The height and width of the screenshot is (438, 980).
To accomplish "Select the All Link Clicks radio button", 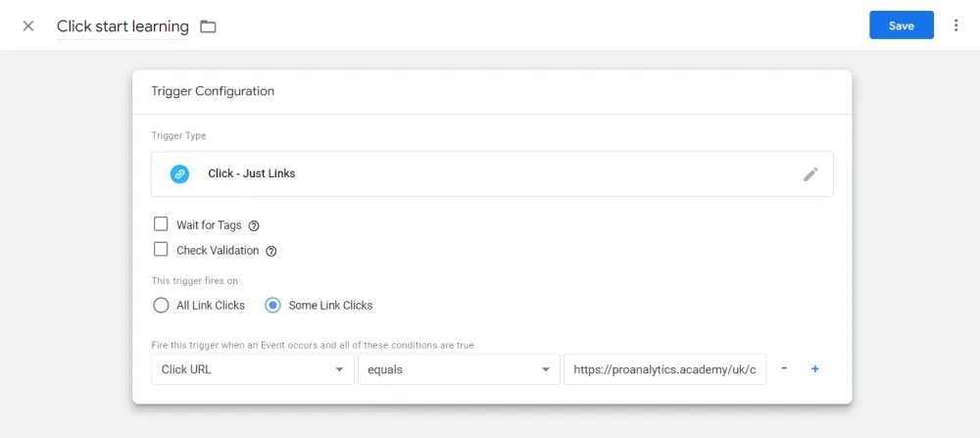I will coord(162,306).
